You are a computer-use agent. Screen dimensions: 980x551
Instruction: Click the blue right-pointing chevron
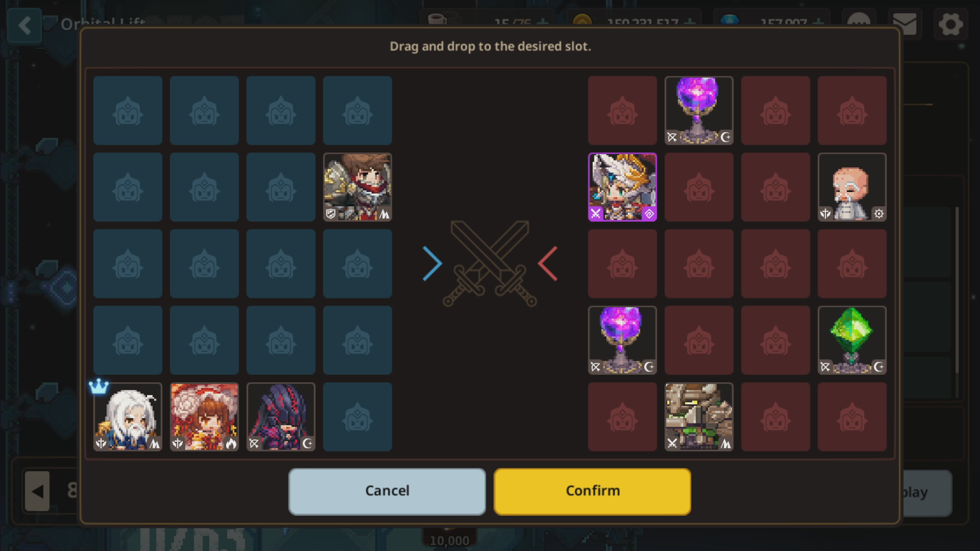(432, 263)
